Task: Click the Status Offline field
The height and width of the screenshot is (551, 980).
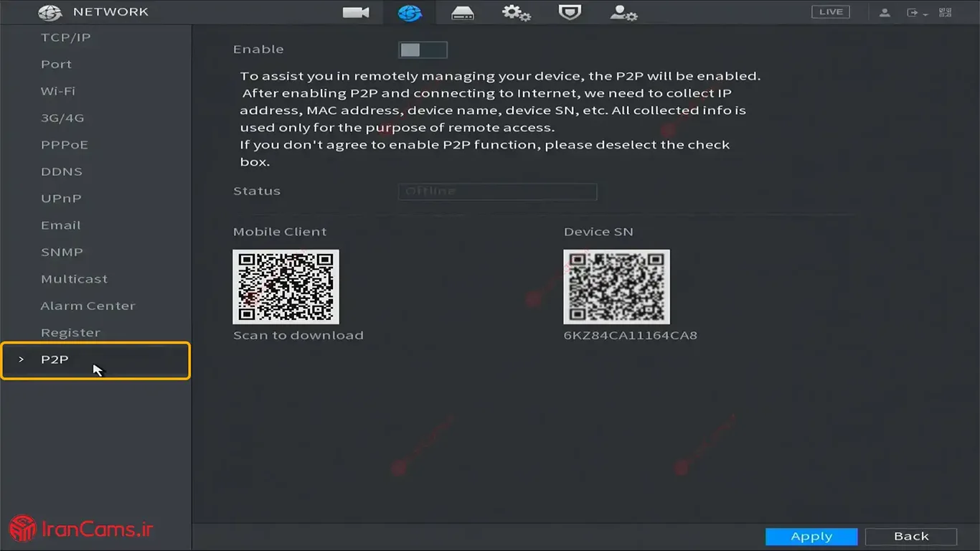Action: [x=497, y=192]
